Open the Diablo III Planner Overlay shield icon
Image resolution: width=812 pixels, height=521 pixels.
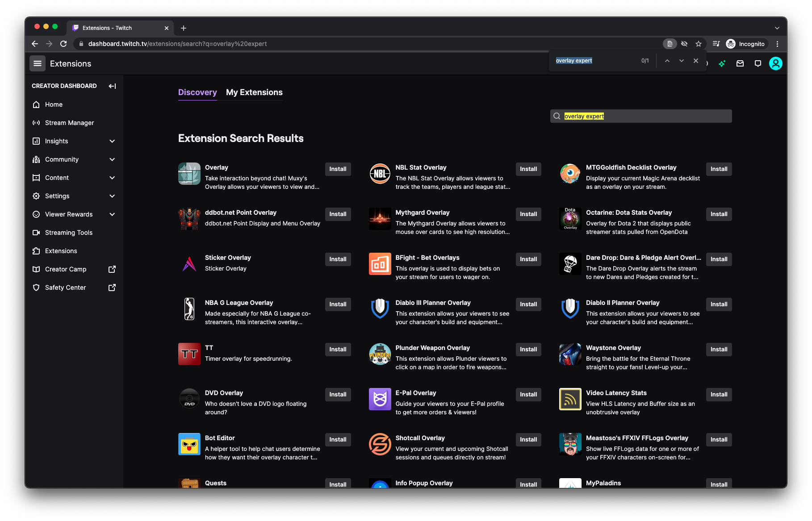tap(380, 309)
